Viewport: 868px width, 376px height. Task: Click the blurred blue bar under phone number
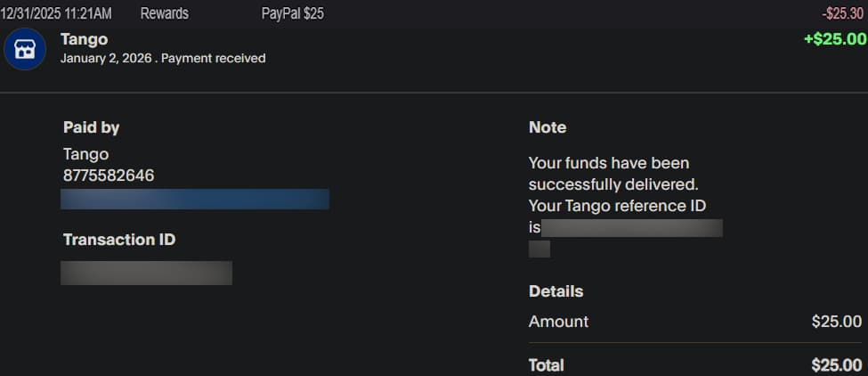click(x=195, y=199)
